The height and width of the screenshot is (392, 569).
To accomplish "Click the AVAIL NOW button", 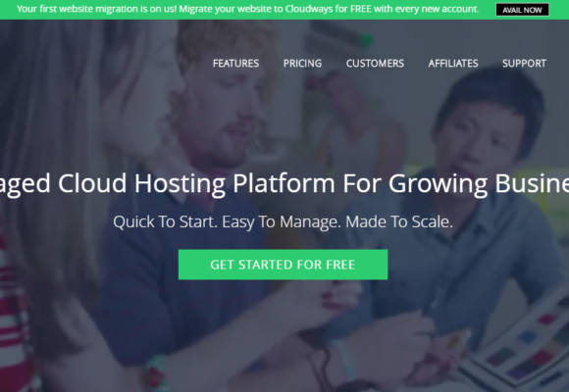I will pos(522,10).
